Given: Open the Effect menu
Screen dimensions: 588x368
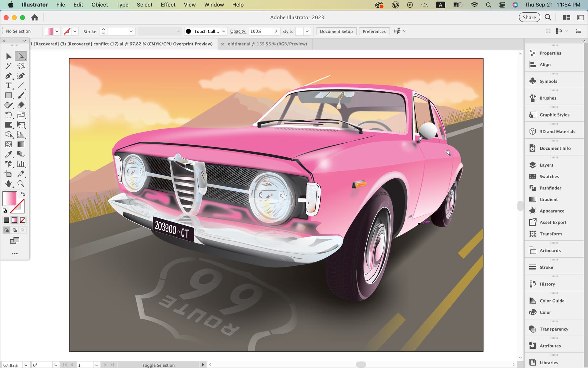Looking at the screenshot, I should pos(168,5).
